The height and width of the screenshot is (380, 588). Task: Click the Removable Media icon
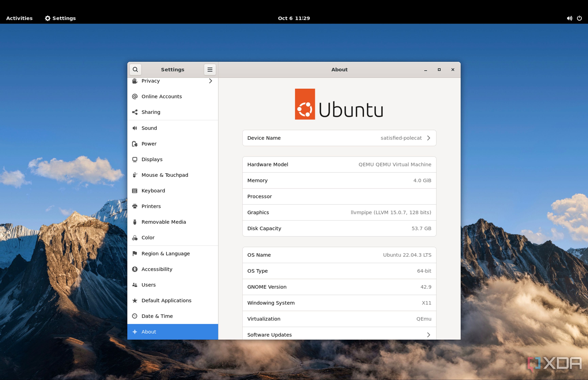point(135,222)
